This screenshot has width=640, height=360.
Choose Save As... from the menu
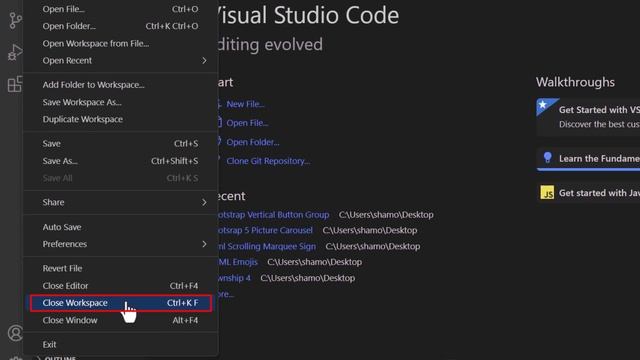pyautogui.click(x=120, y=161)
